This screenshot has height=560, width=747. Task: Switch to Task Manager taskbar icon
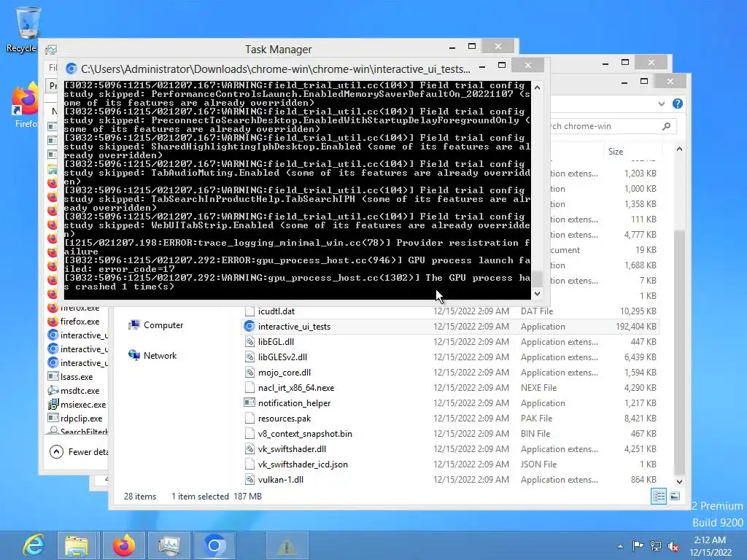(169, 545)
